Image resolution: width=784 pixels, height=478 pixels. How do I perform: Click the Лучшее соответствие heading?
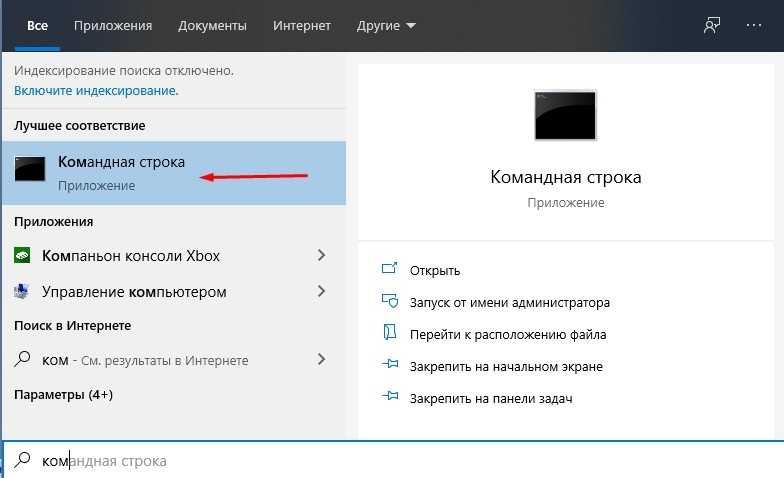click(x=80, y=126)
